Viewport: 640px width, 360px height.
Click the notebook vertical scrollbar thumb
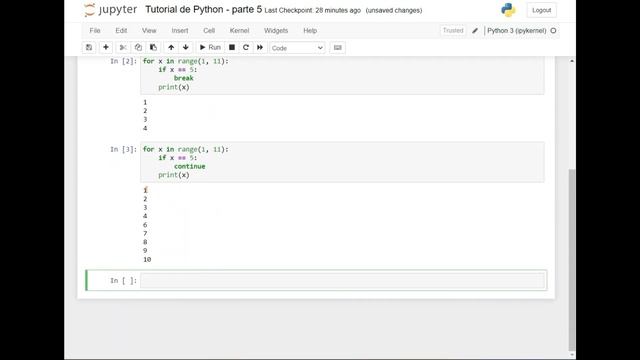pos(572,259)
